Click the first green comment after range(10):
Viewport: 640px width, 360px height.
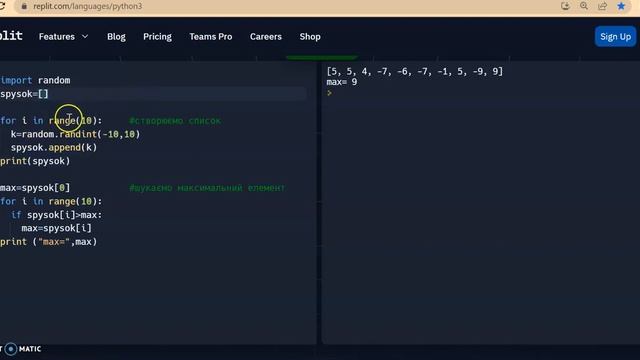(175, 121)
